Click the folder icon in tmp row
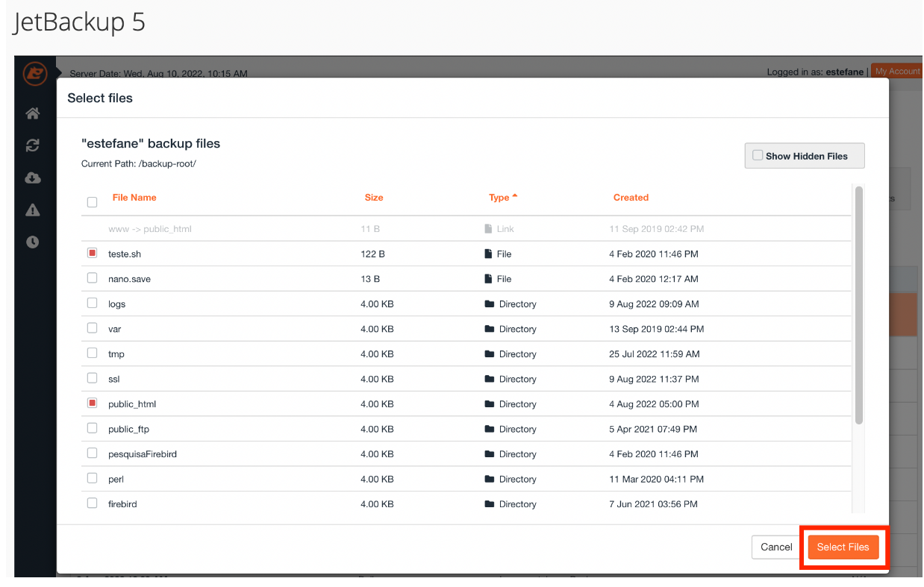This screenshot has height=587, width=924. click(490, 354)
